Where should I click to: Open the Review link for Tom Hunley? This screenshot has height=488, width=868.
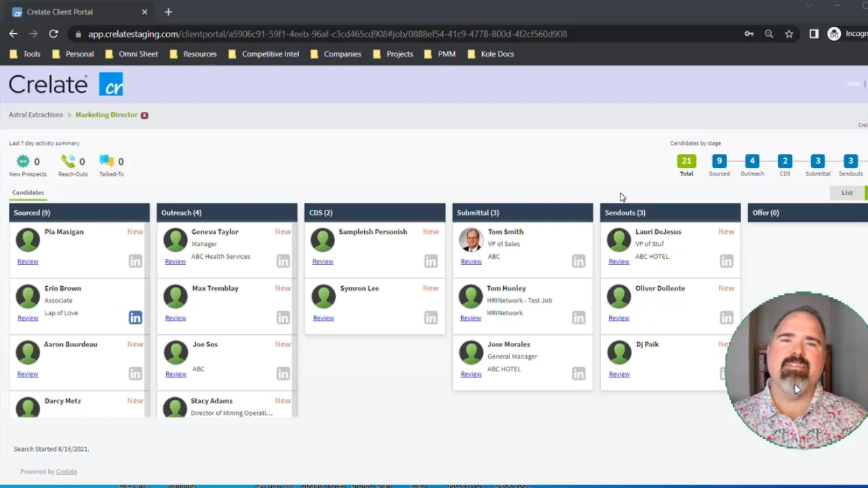[x=471, y=318]
